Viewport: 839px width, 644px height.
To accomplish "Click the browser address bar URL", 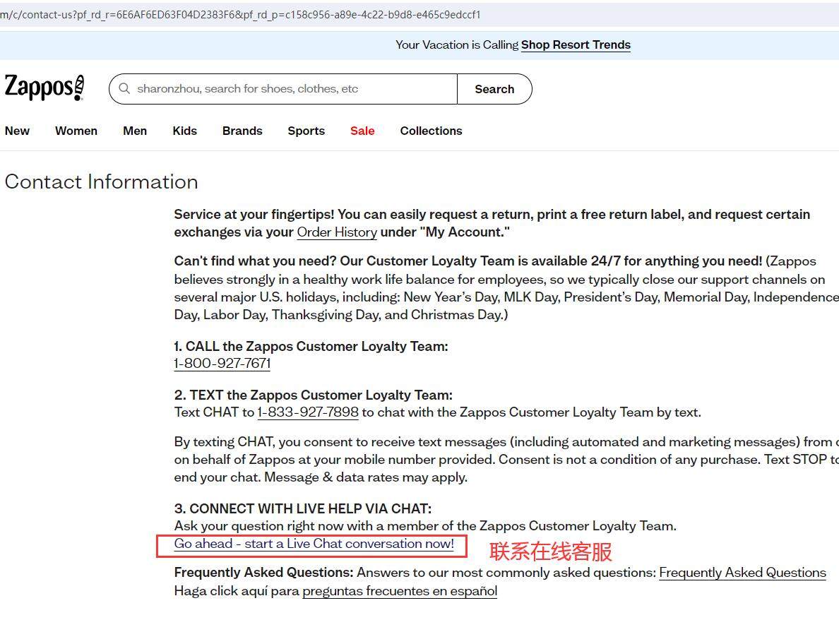I will [240, 14].
